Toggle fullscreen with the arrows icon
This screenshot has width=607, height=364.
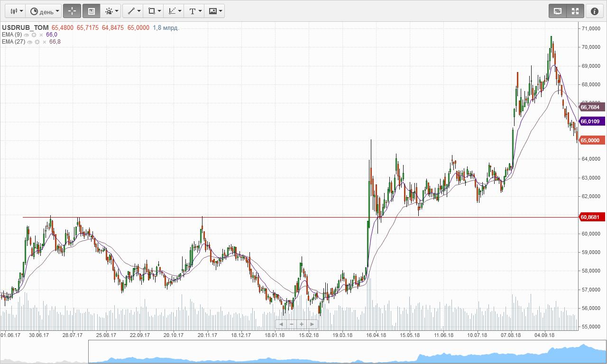pos(575,11)
